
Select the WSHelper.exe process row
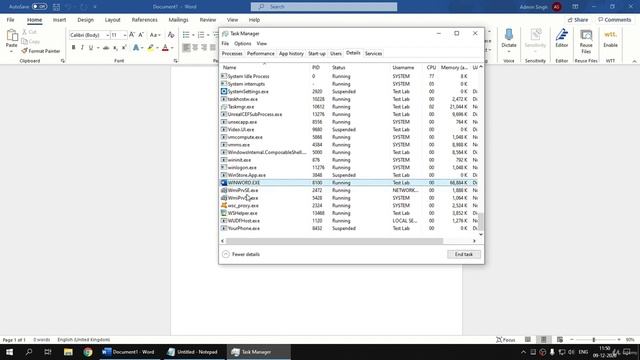[x=349, y=213]
